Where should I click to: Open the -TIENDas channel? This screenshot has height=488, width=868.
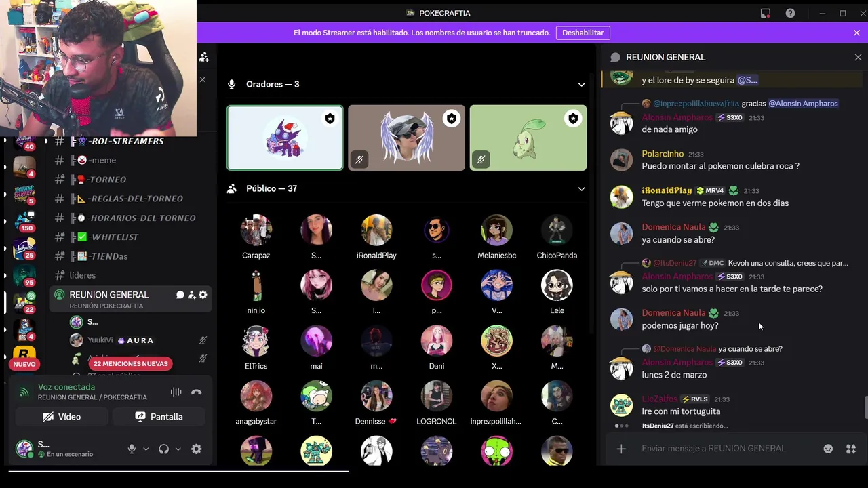point(129,256)
